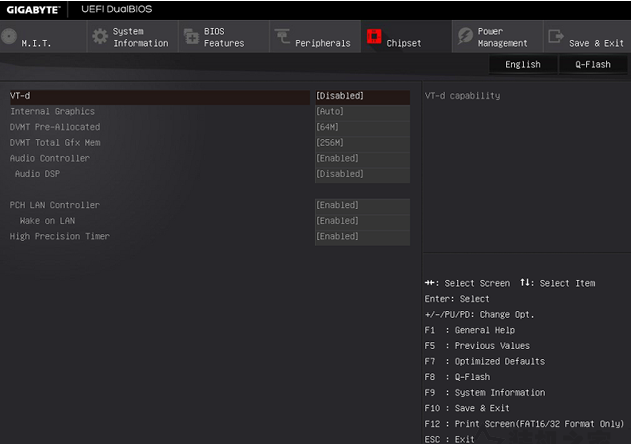Toggle the PCH LAN Controller value

pyautogui.click(x=361, y=205)
